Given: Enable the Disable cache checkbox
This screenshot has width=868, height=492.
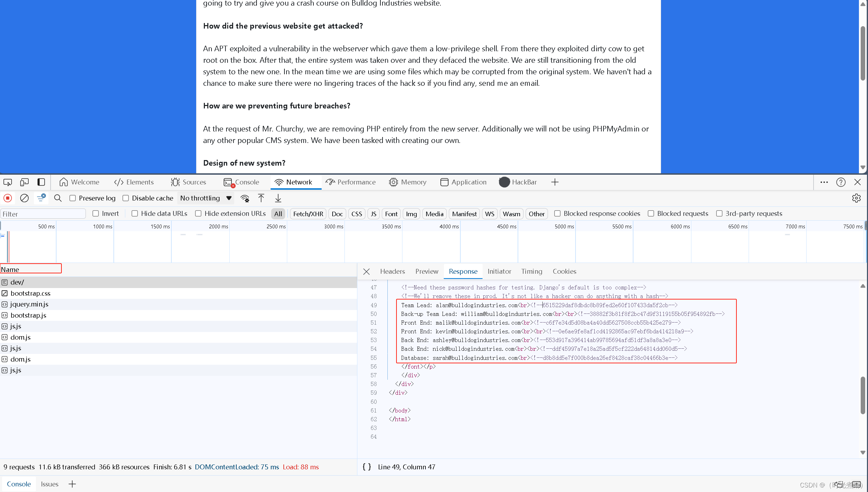Looking at the screenshot, I should pos(126,198).
